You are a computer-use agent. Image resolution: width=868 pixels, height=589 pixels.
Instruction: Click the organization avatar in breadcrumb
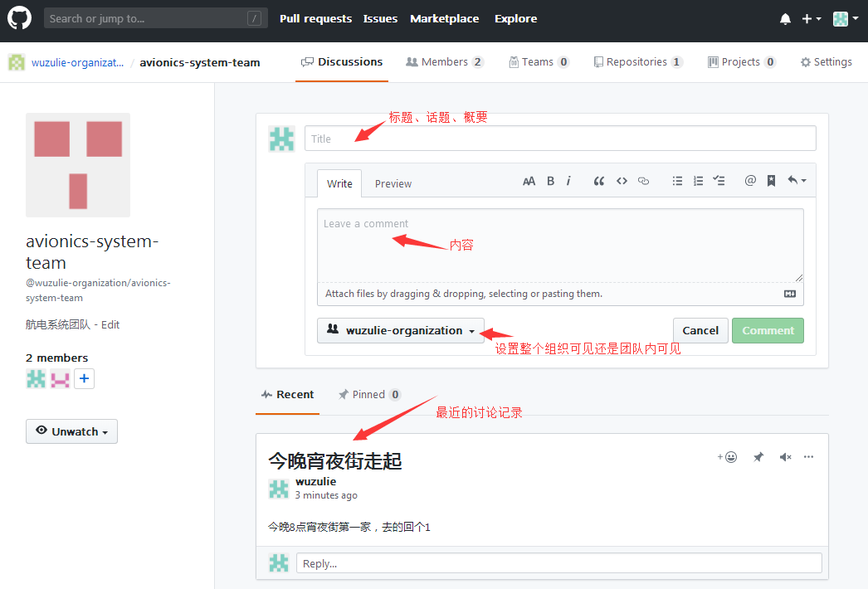pos(17,62)
